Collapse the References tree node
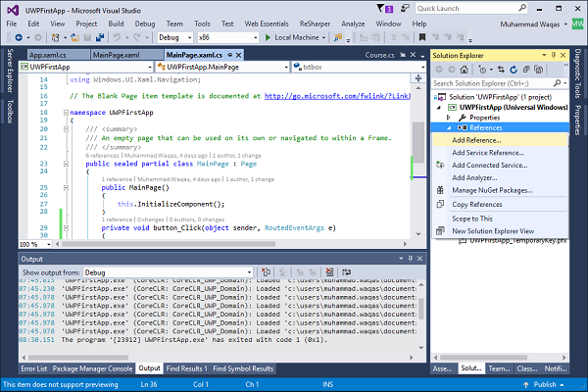Viewport: 588px width, 392px height. 449,127
